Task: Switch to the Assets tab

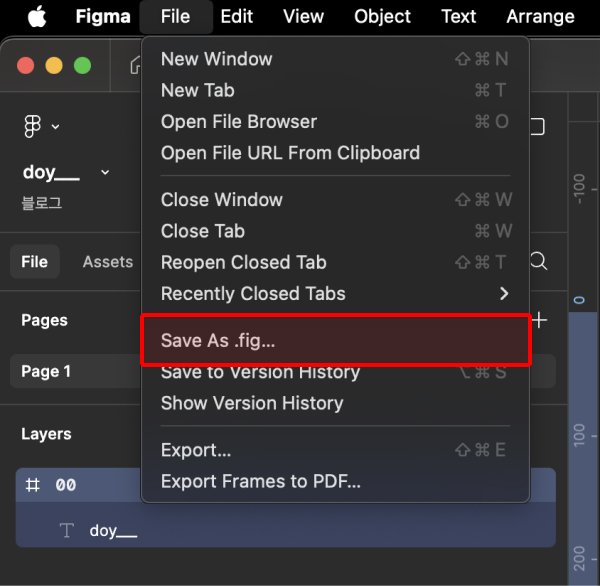Action: pos(108,262)
